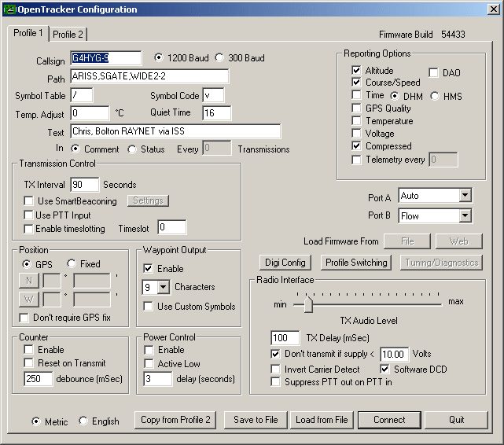Click Copy from Profile 2 button

tap(175, 420)
